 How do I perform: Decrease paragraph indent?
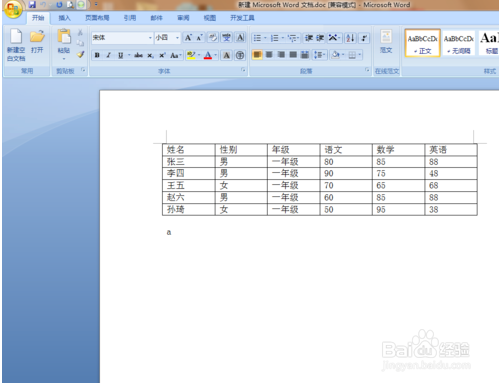(x=309, y=38)
